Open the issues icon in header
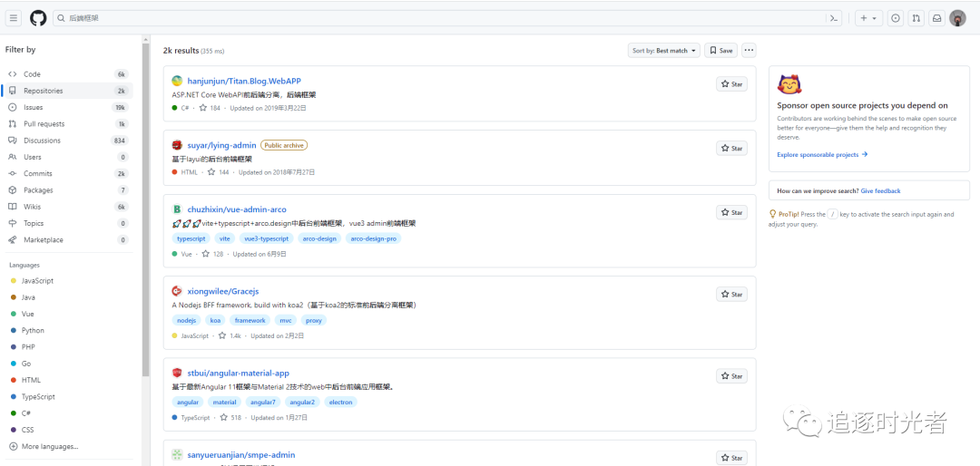 tap(896, 18)
